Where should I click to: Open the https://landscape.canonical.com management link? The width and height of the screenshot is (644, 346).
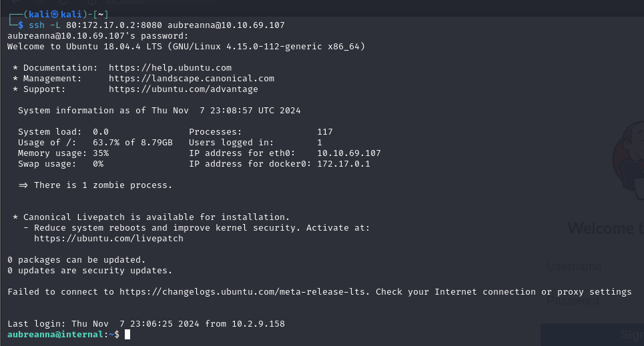coord(192,79)
